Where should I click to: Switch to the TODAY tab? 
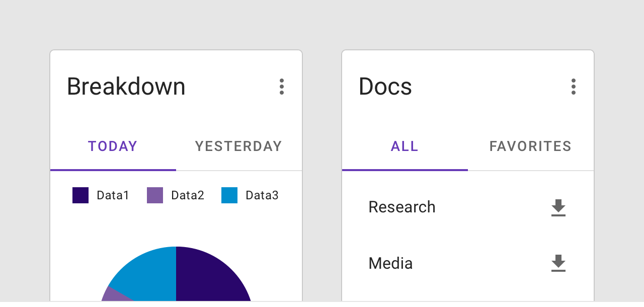[x=113, y=146]
